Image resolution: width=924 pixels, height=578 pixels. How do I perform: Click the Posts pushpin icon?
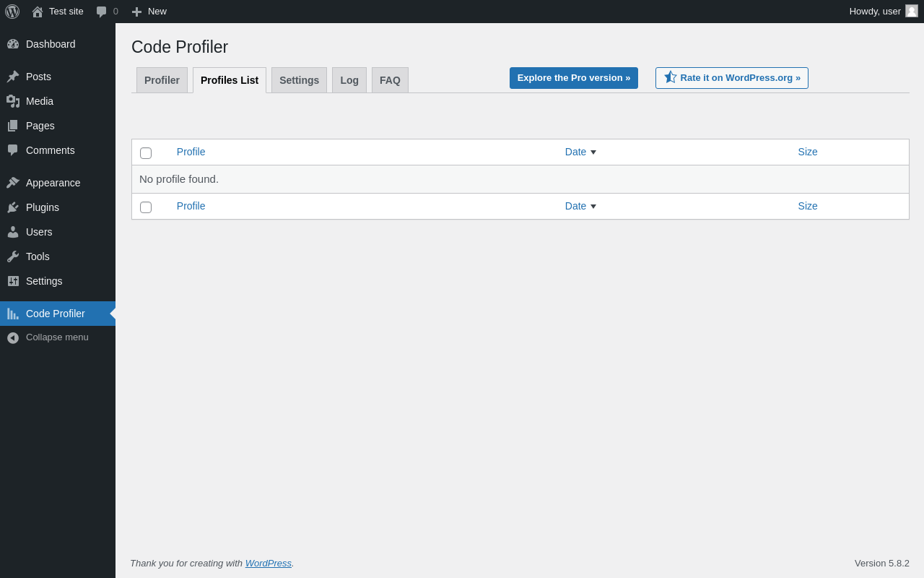point(13,77)
